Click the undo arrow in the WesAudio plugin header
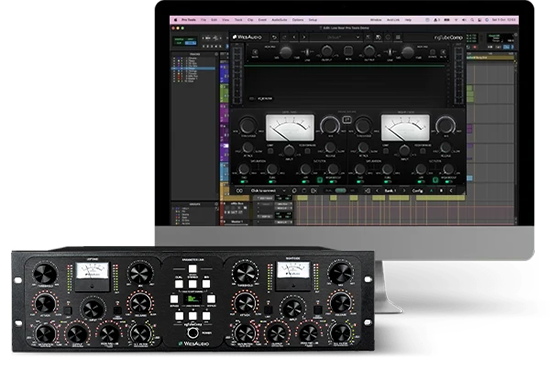 (274, 37)
